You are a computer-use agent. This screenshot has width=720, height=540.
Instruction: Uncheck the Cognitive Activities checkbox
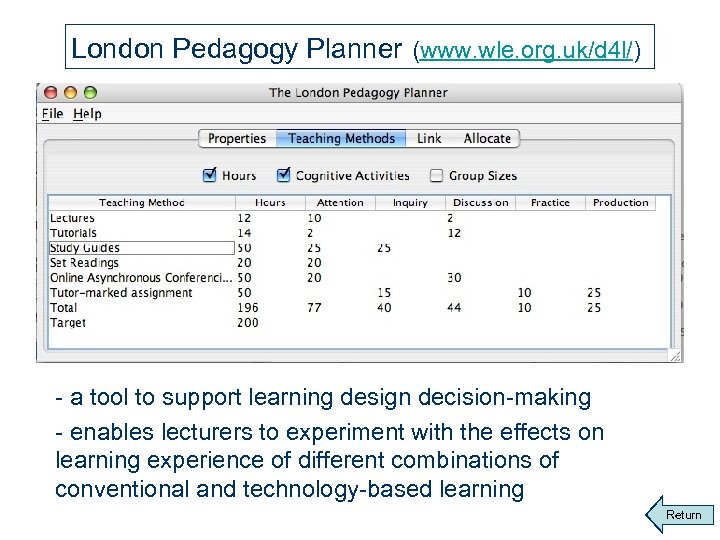[284, 175]
